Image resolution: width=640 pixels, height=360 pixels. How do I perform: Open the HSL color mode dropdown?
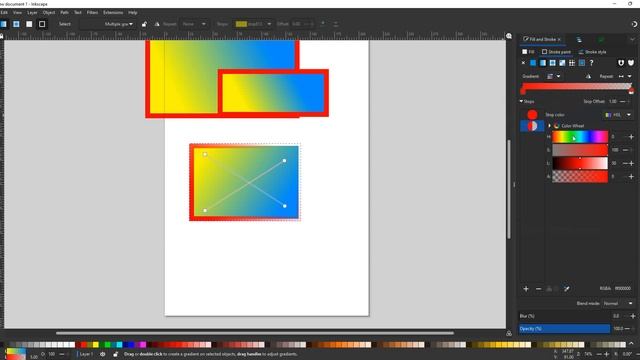coord(618,115)
